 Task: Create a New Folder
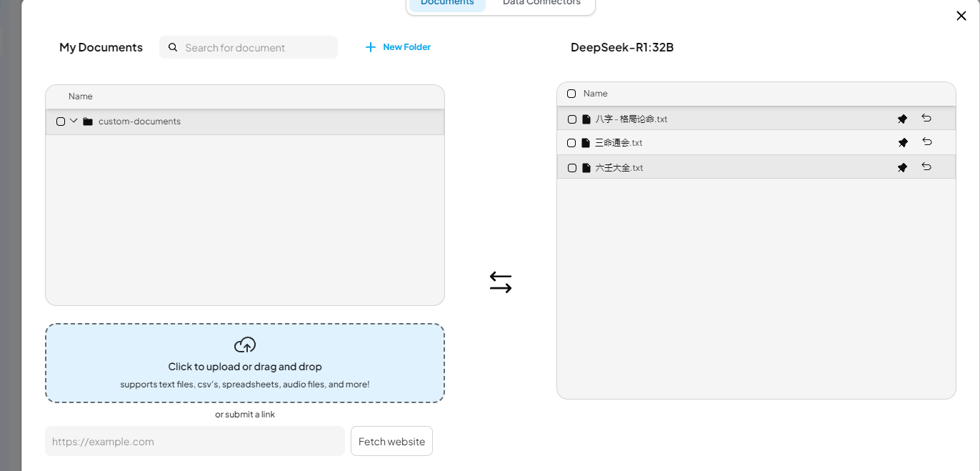click(398, 47)
